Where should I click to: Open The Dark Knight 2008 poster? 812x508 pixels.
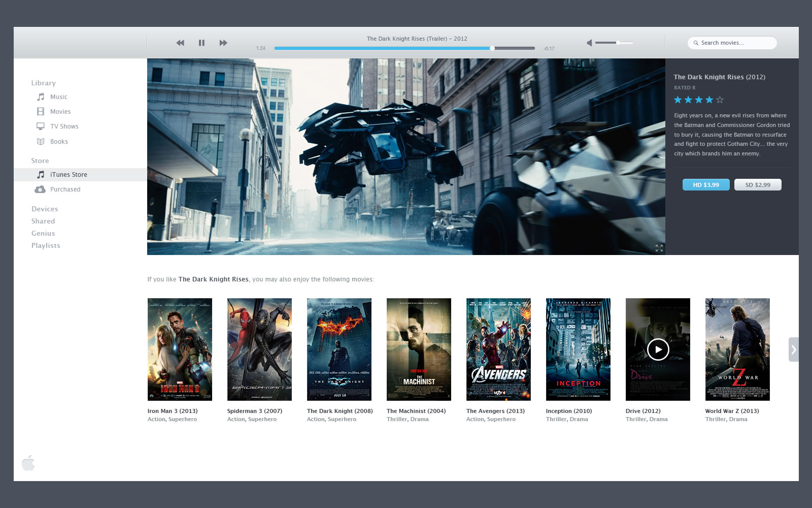[x=339, y=350]
